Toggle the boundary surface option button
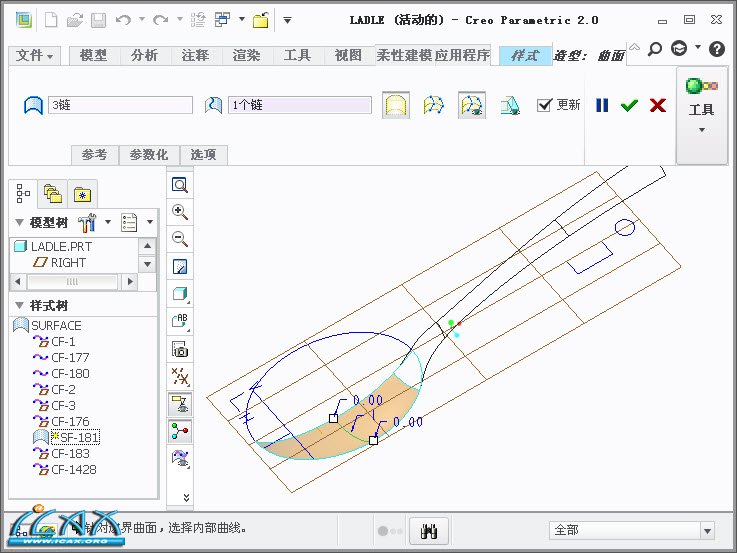737x553 pixels. (396, 105)
